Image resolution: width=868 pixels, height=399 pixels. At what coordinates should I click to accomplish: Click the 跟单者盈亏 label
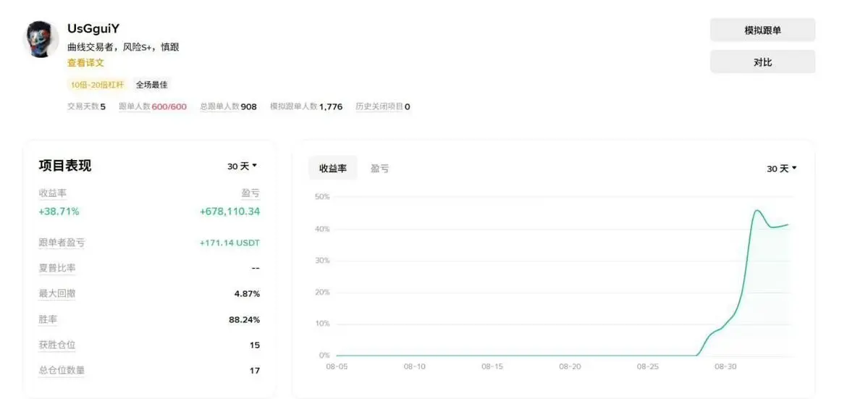coord(62,243)
